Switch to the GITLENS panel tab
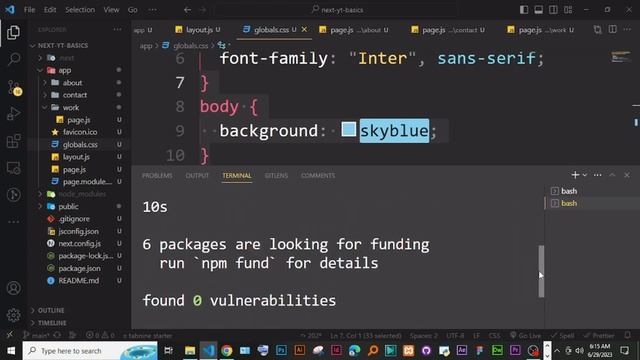This screenshot has height=360, width=640. (x=276, y=176)
